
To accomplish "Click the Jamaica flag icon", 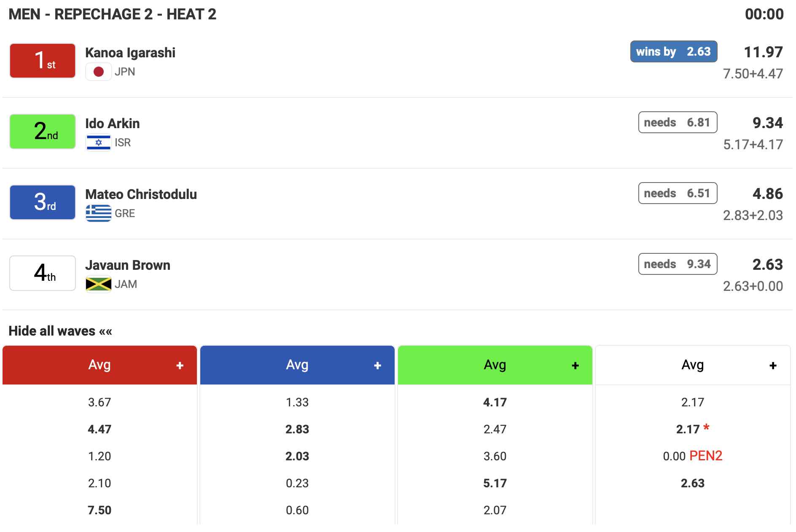I will [98, 284].
